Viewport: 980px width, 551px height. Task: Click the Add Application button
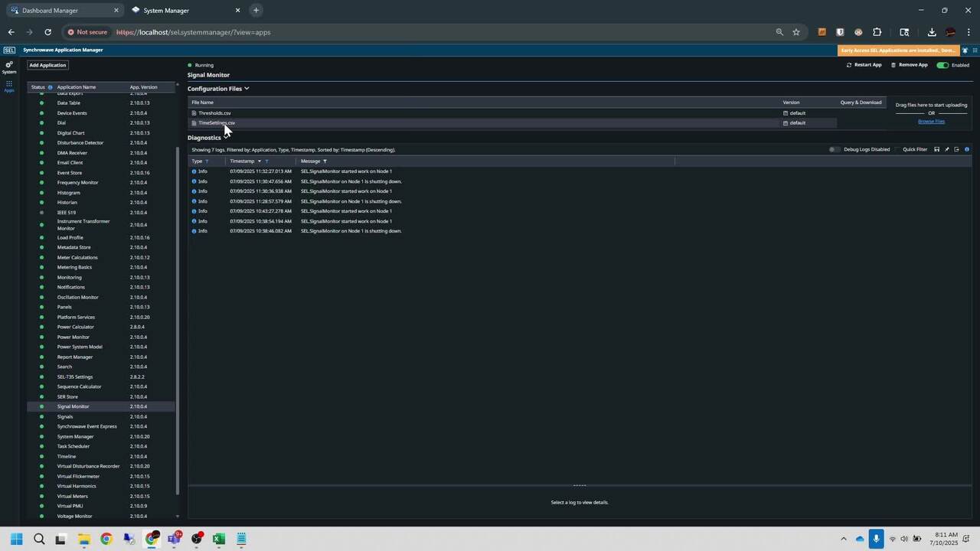[47, 65]
